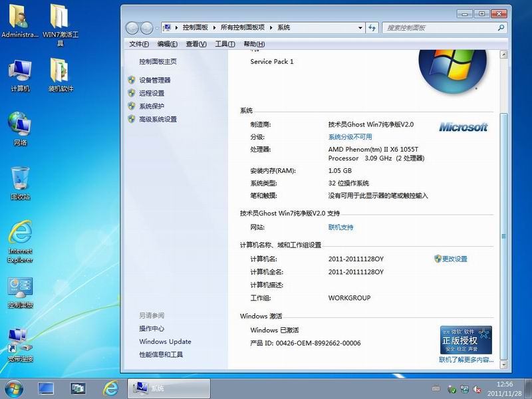The height and width of the screenshot is (399, 532).
Task: Click the window switcher taskbar icon
Action: (78, 389)
